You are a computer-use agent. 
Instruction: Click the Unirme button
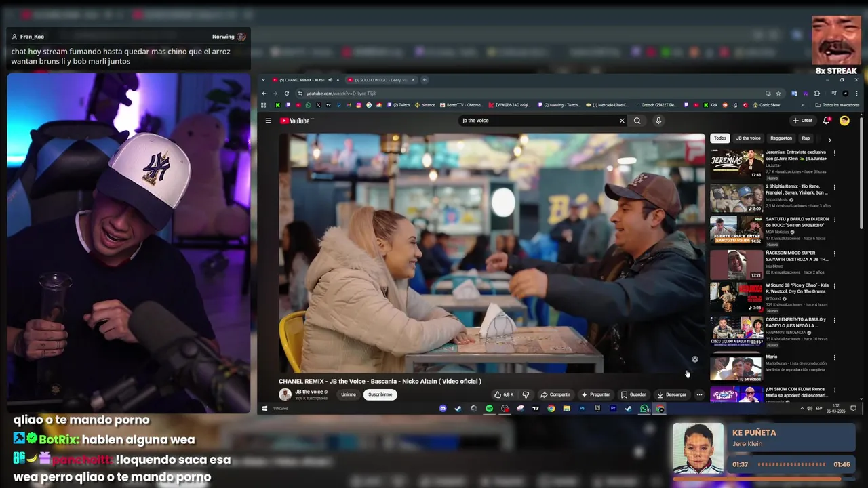pyautogui.click(x=349, y=394)
